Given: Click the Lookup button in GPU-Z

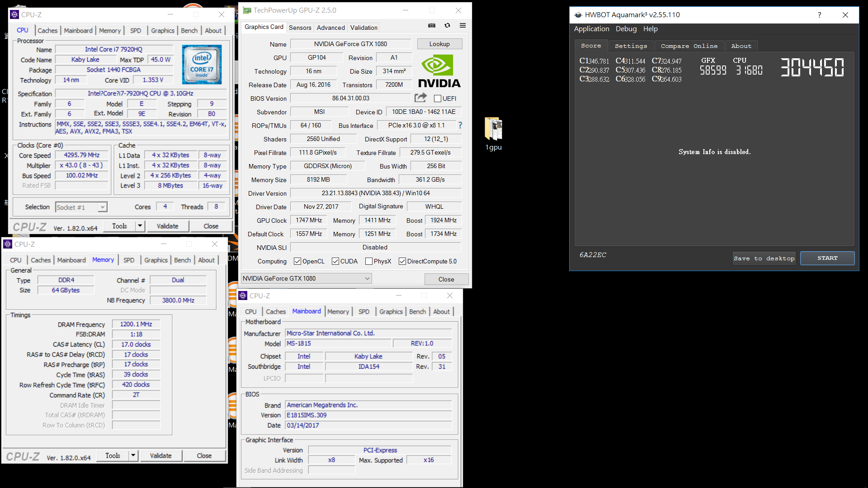Looking at the screenshot, I should point(439,44).
